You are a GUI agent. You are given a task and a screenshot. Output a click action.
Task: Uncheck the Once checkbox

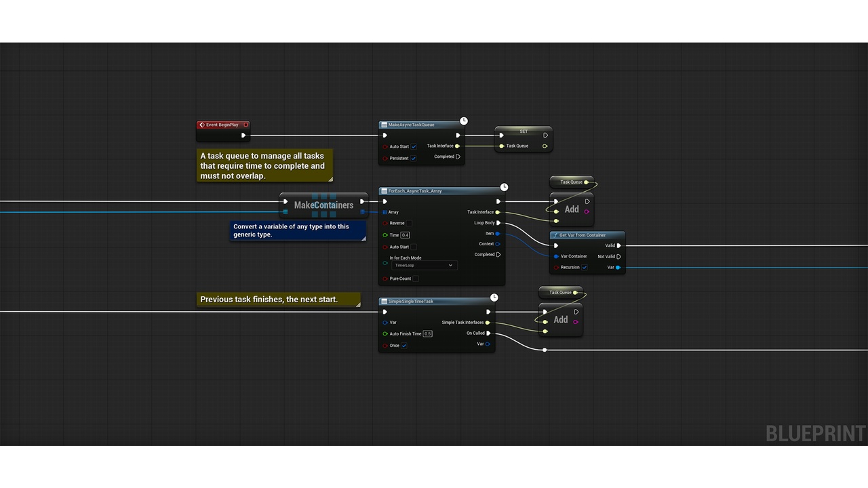tap(404, 346)
